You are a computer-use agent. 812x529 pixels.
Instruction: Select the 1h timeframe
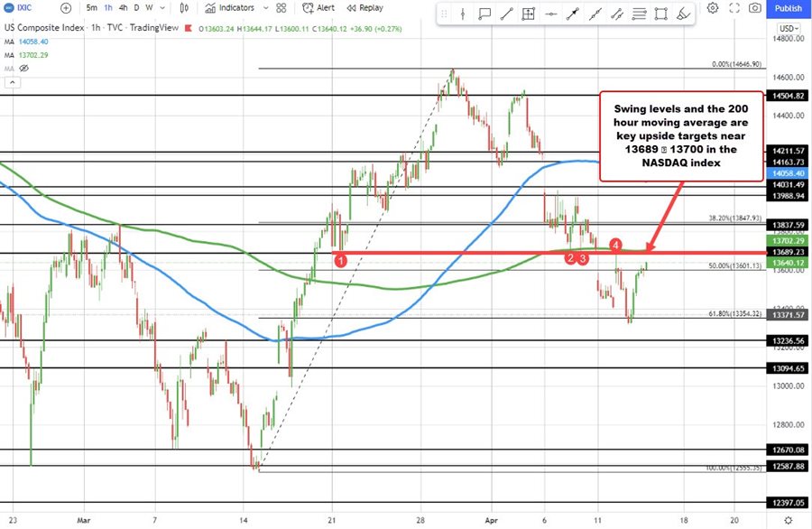(x=108, y=8)
